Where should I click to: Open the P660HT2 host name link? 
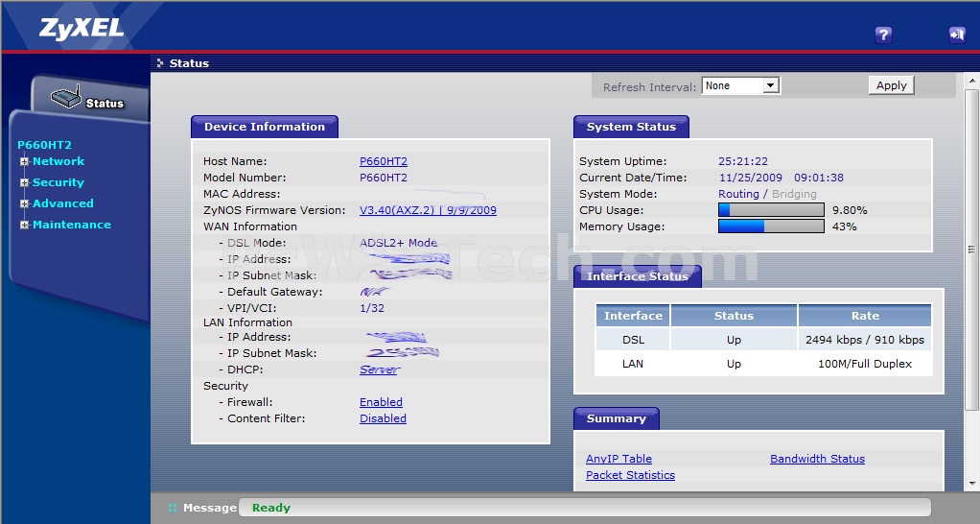(384, 161)
